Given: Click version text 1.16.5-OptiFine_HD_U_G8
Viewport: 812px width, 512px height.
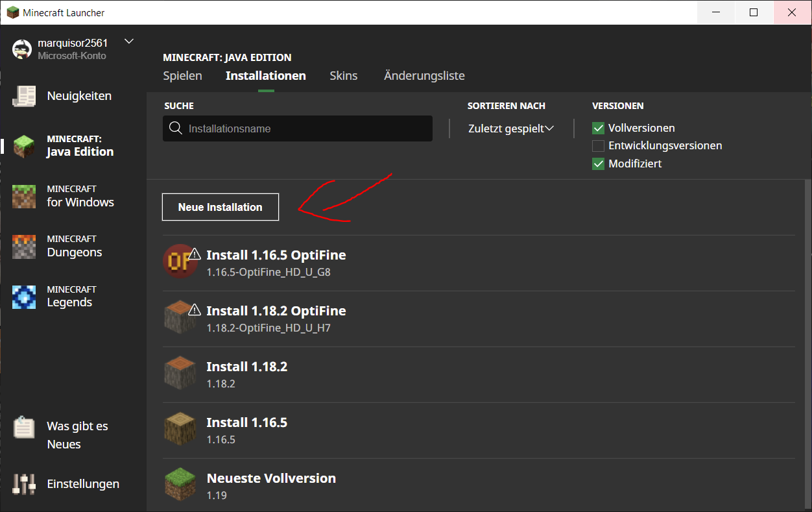Looking at the screenshot, I should [269, 273].
